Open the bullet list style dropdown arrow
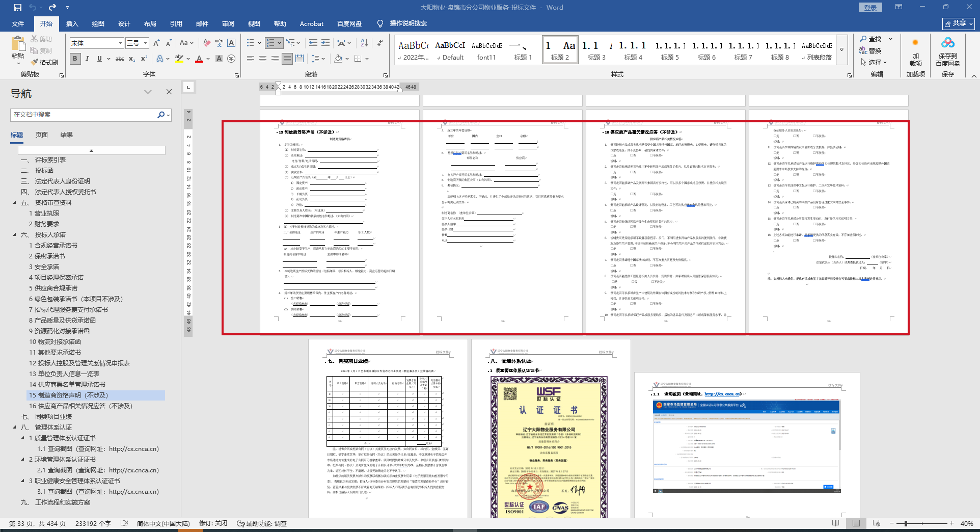Image resolution: width=980 pixels, height=532 pixels. (259, 43)
